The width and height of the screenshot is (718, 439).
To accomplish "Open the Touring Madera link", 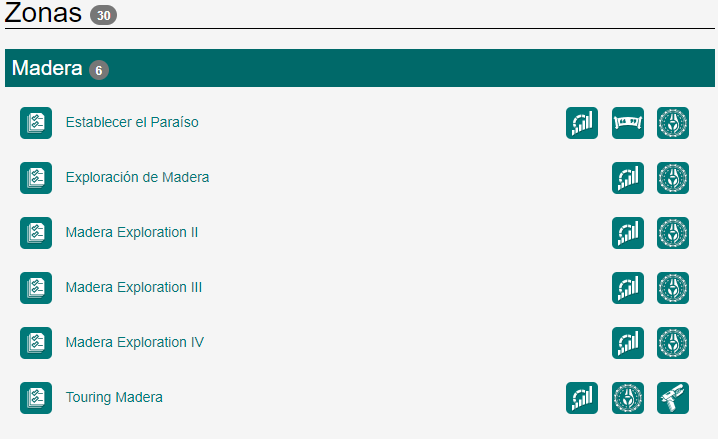I will click(x=114, y=398).
